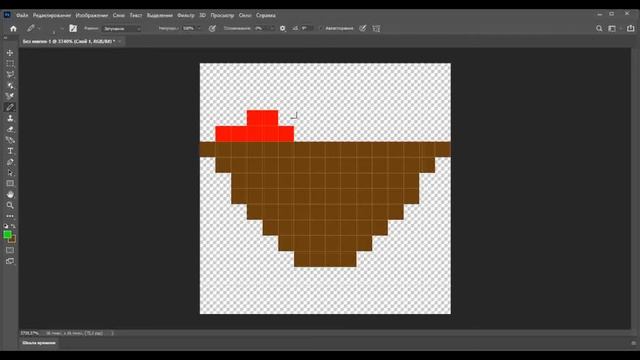Open the Файл menu
Image resolution: width=640 pixels, height=360 pixels.
pos(22,16)
